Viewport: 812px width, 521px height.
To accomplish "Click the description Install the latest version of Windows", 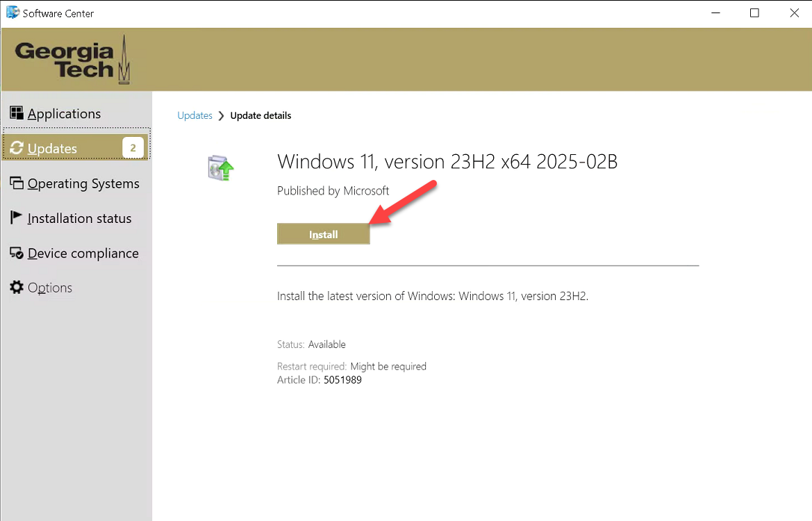I will tap(433, 296).
